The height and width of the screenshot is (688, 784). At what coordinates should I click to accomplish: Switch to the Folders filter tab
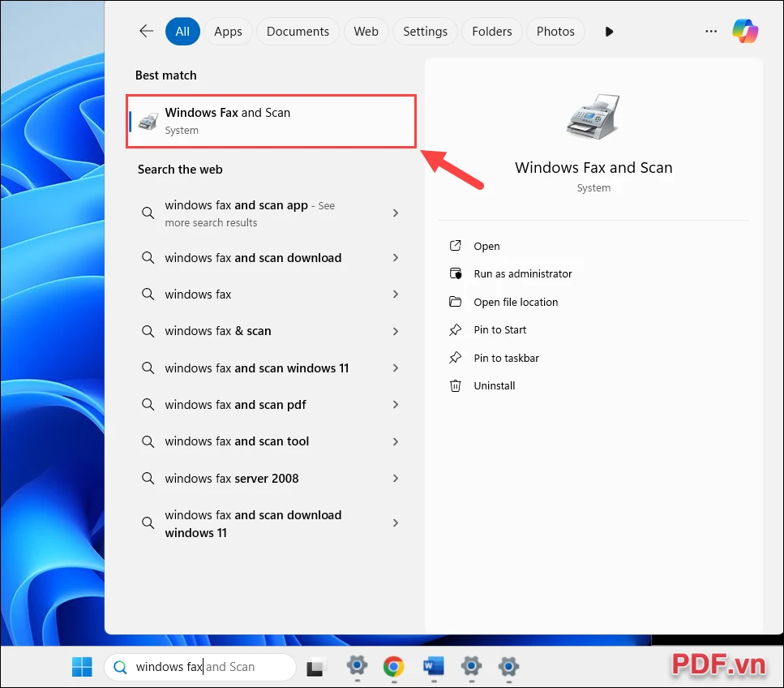[492, 32]
